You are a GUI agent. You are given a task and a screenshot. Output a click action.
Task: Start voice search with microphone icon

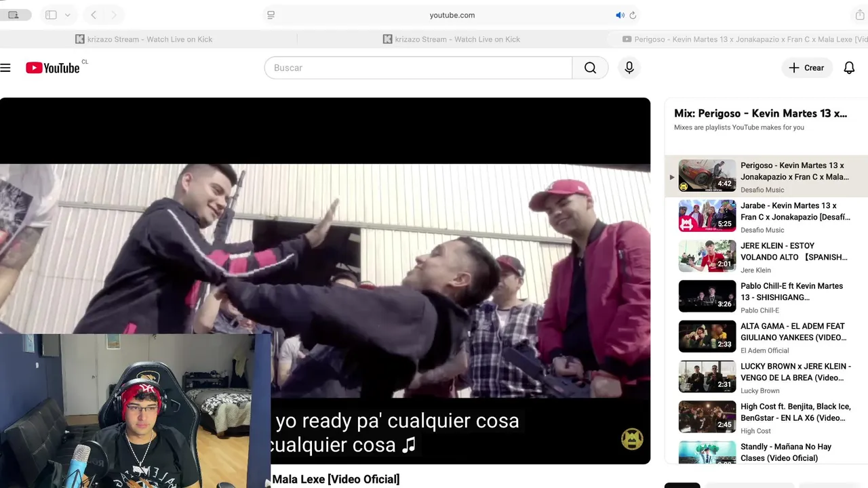629,68
